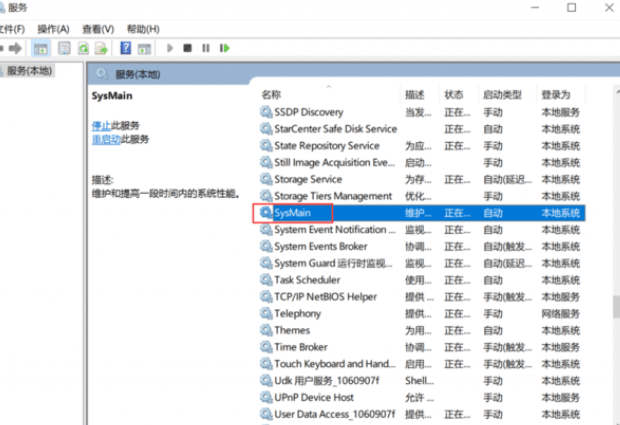This screenshot has width=620, height=425.
Task: Click gear icon beside TCP/IP NetBIOS Helper
Action: pos(266,297)
